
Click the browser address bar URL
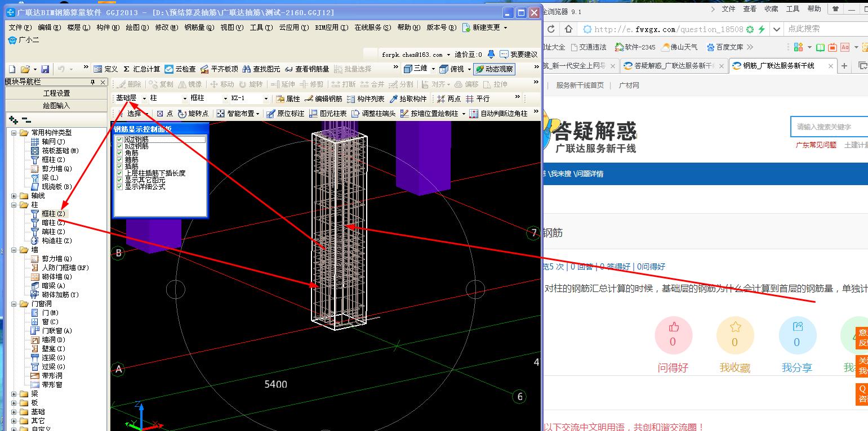pyautogui.click(x=669, y=29)
